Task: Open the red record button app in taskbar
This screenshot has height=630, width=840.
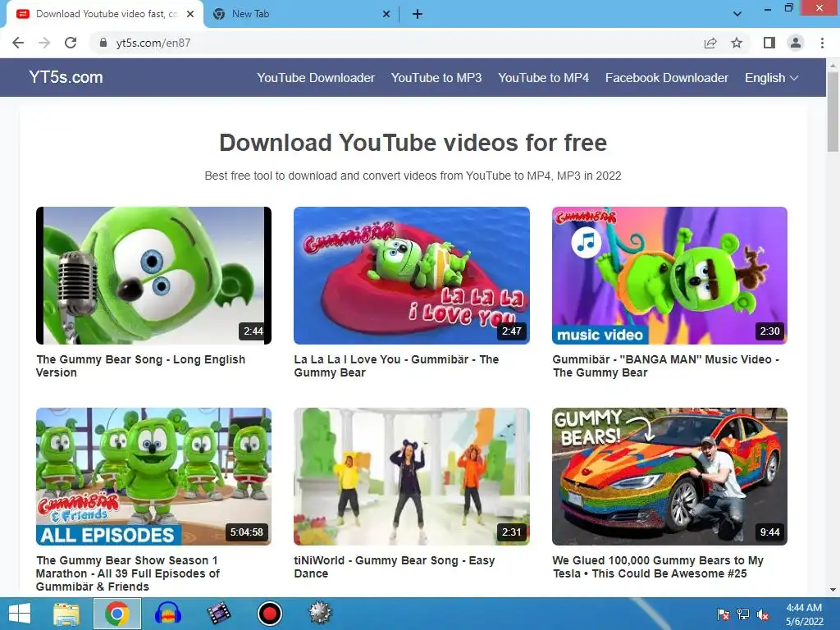Action: point(269,614)
